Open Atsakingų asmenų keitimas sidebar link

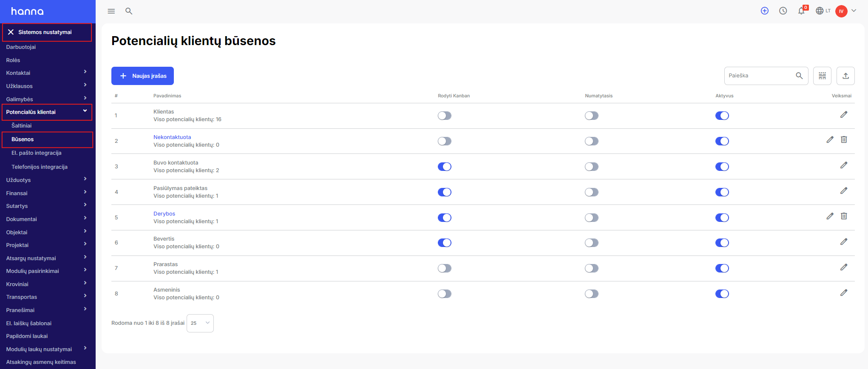pyautogui.click(x=41, y=362)
